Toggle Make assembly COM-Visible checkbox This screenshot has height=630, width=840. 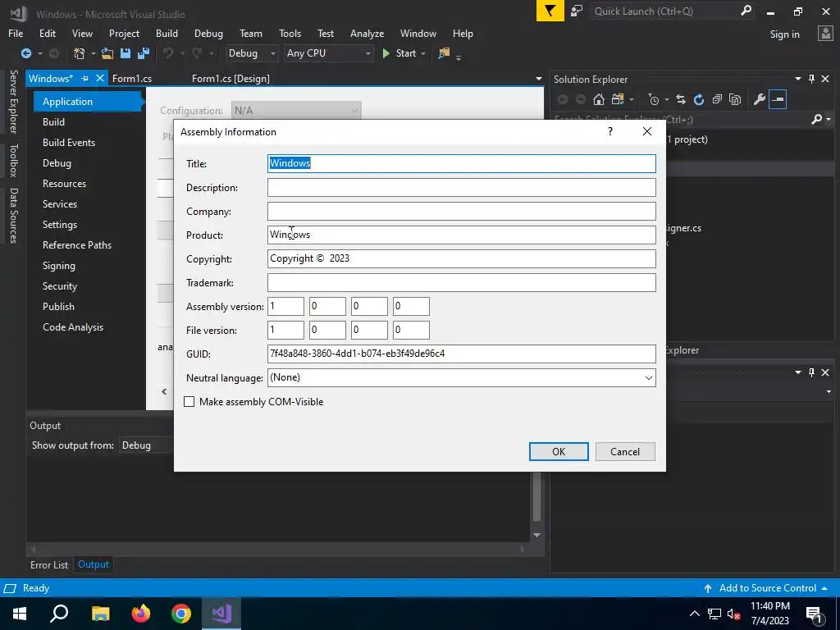[189, 402]
